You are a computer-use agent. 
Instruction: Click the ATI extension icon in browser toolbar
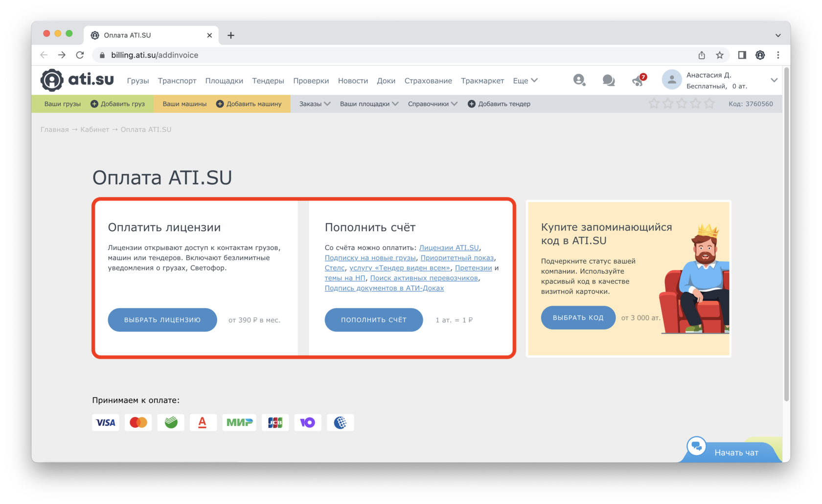point(760,55)
